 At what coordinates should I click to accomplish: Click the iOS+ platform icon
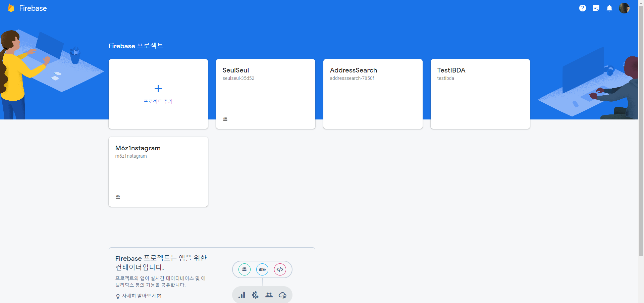coord(262,269)
